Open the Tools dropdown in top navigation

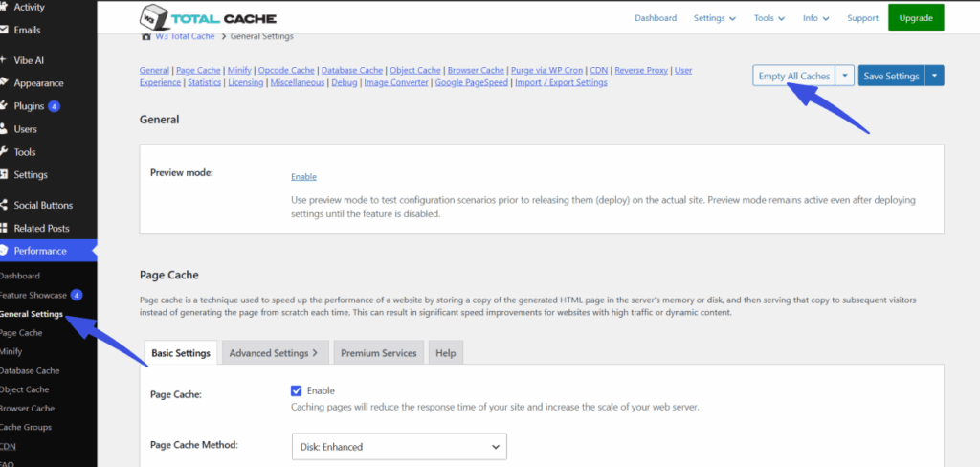[768, 18]
